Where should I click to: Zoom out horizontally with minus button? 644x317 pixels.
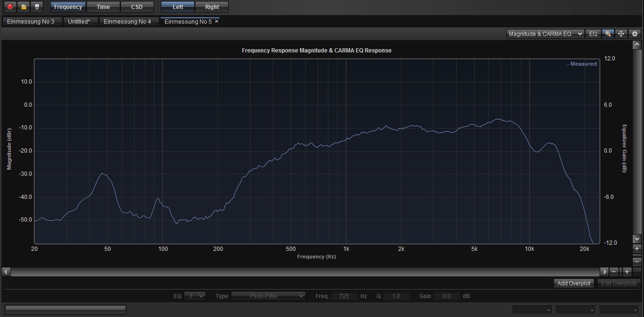tap(614, 272)
